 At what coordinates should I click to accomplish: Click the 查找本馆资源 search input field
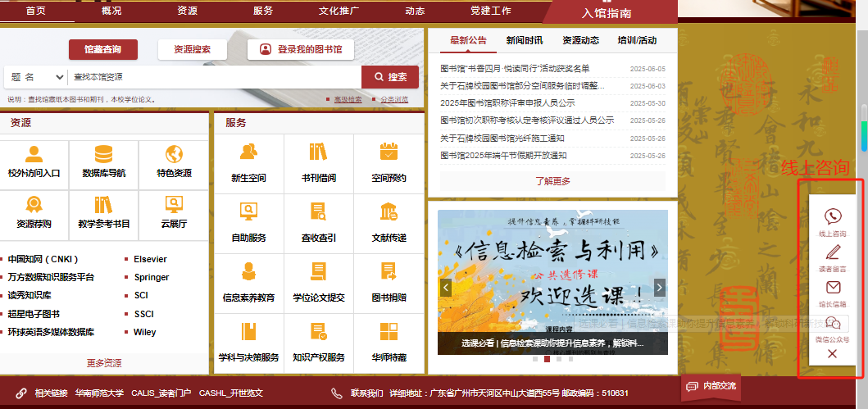coord(213,77)
